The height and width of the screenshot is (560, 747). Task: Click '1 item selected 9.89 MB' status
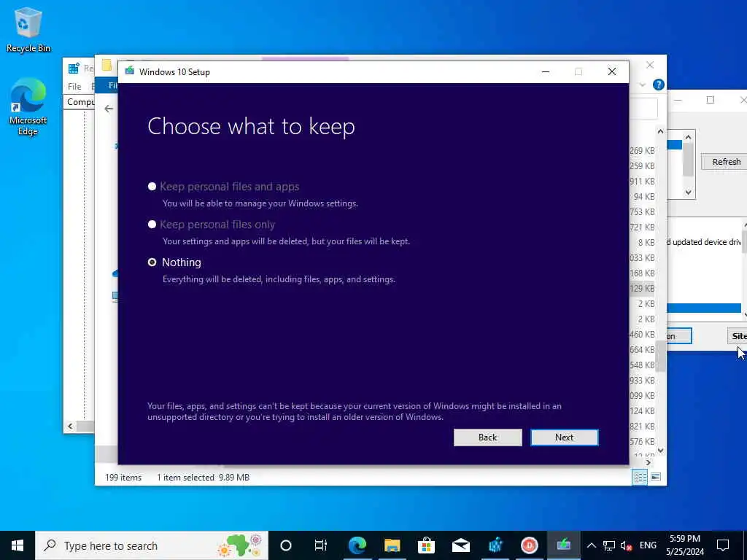(204, 477)
